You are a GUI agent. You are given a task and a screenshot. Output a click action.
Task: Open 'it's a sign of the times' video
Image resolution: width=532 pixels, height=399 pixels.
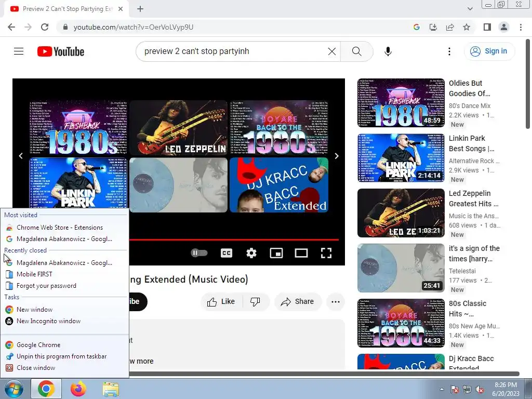pyautogui.click(x=401, y=269)
